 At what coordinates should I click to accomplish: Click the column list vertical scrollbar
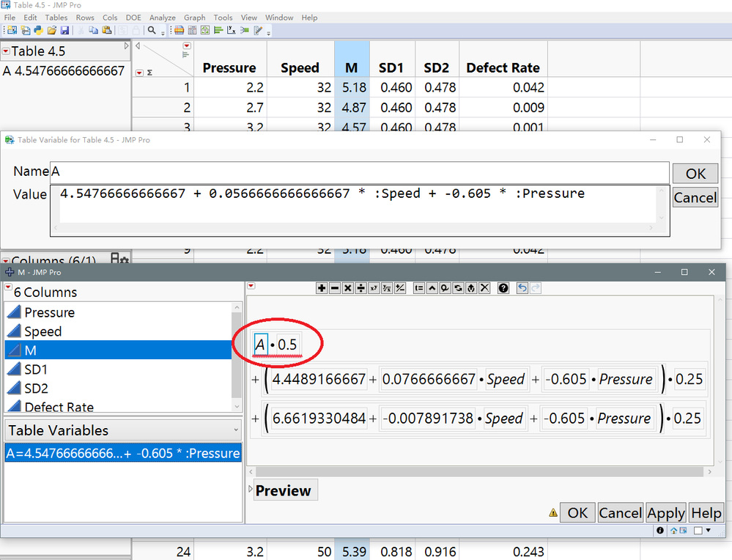[237, 357]
